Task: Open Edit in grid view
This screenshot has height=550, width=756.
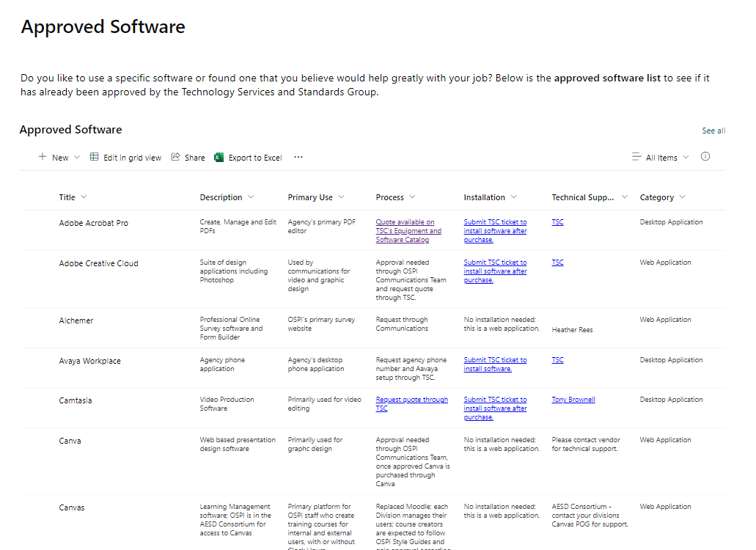Action: tap(125, 158)
